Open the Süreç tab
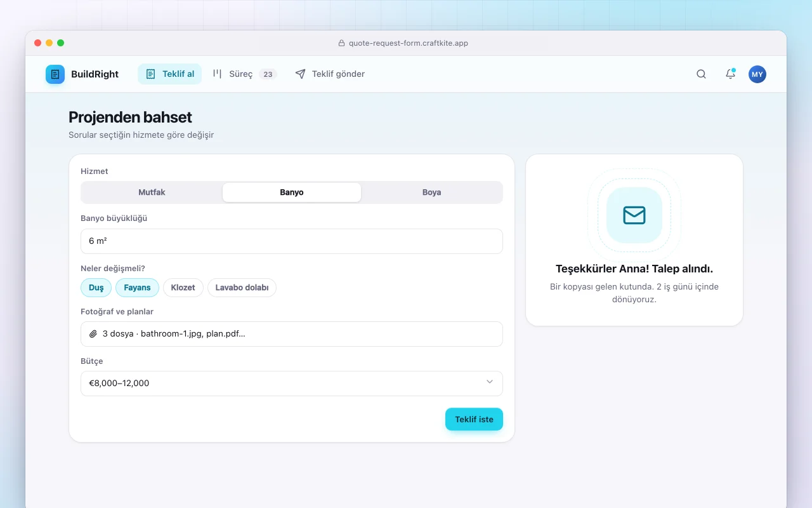The width and height of the screenshot is (812, 508). (x=244, y=74)
